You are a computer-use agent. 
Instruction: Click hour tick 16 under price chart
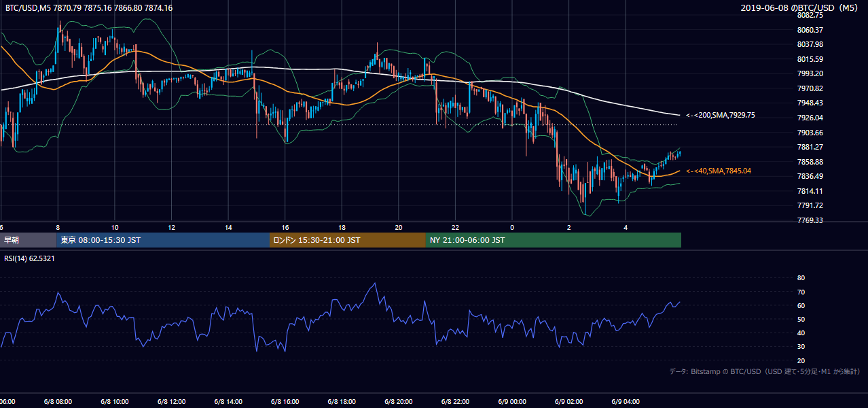click(285, 228)
